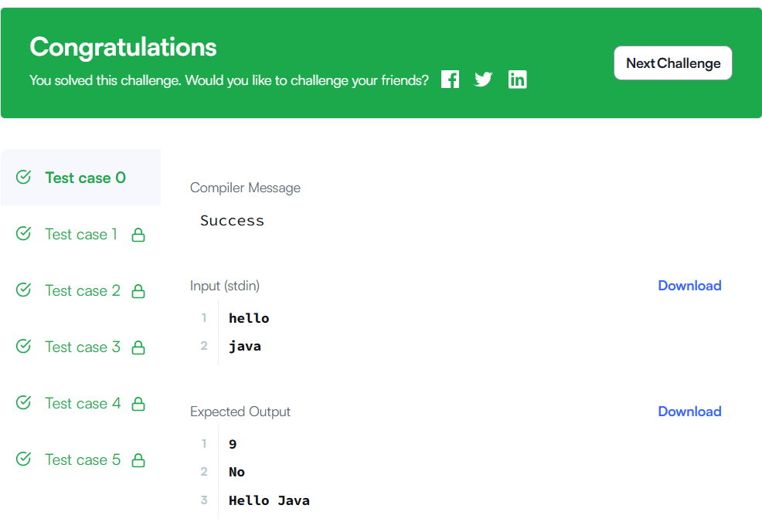Click the green checkmark for Test case 0
Viewport: 762px width, 532px height.
click(24, 178)
